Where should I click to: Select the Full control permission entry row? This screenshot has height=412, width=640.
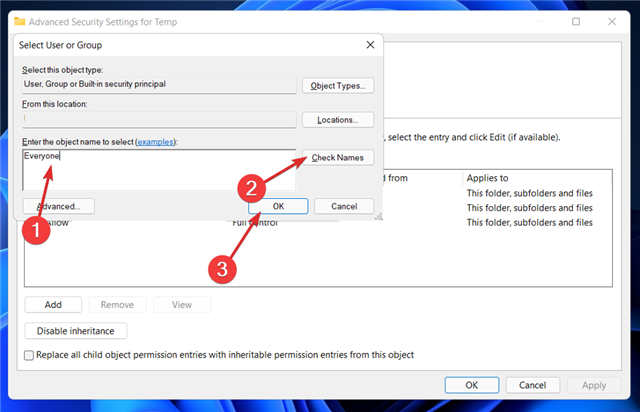tap(318, 223)
